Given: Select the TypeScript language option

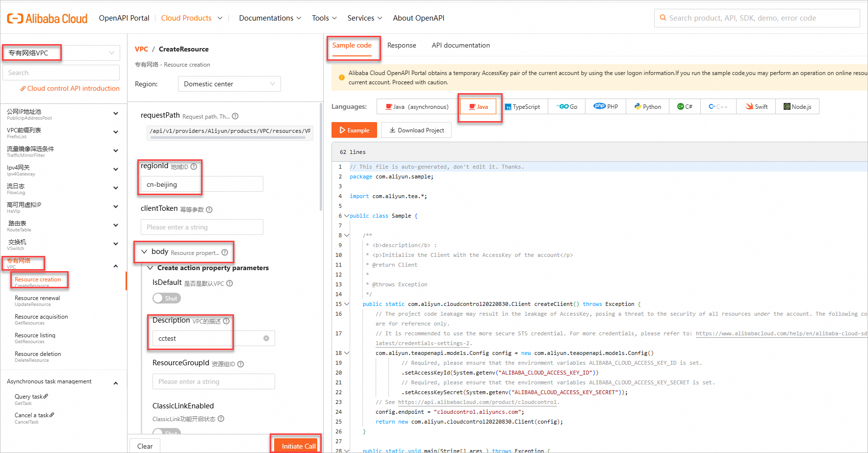Looking at the screenshot, I should [523, 106].
